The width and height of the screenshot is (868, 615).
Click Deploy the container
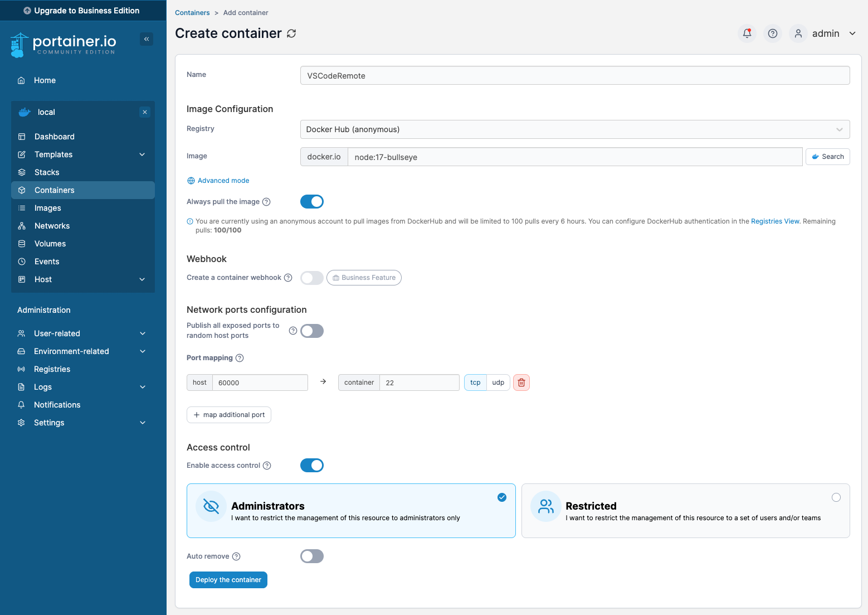pyautogui.click(x=228, y=580)
